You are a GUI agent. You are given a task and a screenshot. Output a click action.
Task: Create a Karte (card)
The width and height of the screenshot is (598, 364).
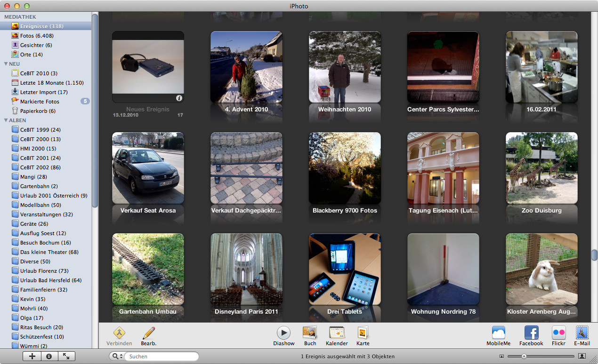tap(363, 335)
